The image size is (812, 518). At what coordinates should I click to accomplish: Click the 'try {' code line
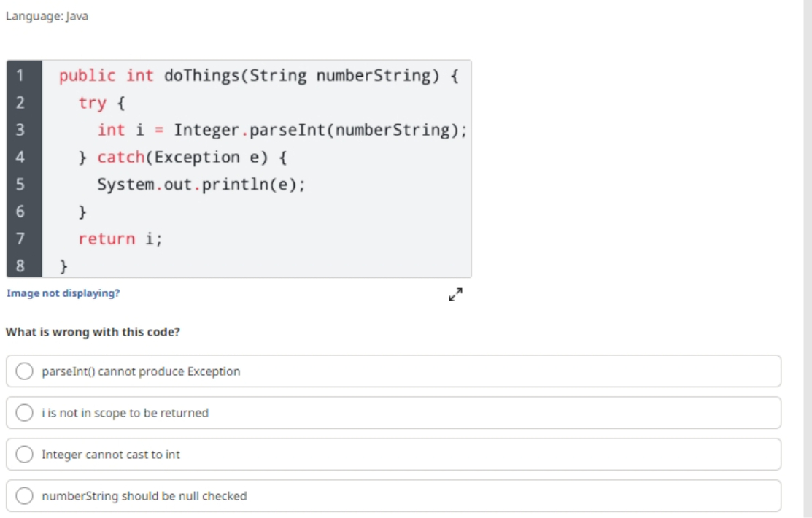pyautogui.click(x=101, y=103)
